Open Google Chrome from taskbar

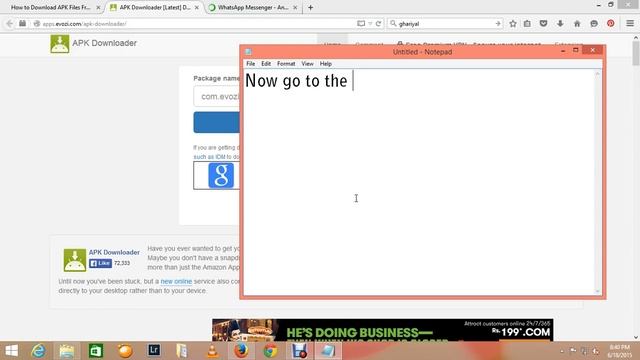coord(270,351)
